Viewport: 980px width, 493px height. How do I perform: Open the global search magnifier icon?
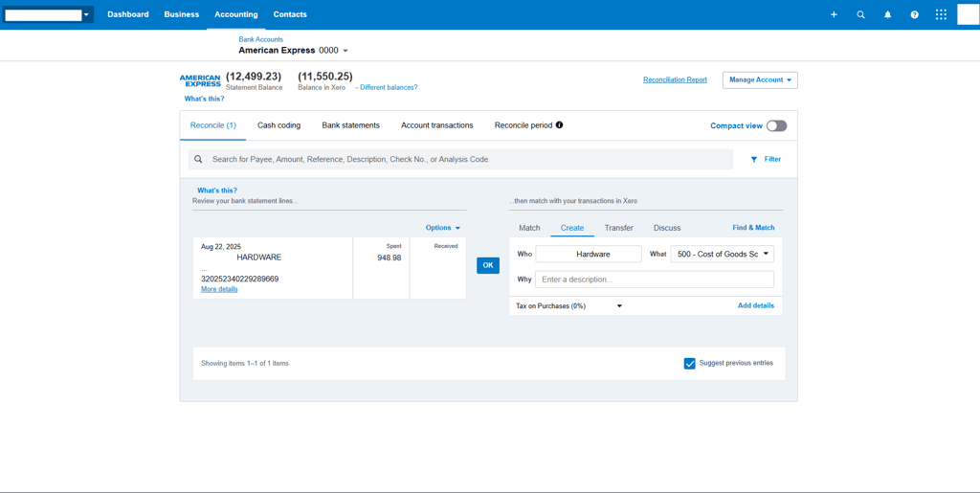(860, 14)
